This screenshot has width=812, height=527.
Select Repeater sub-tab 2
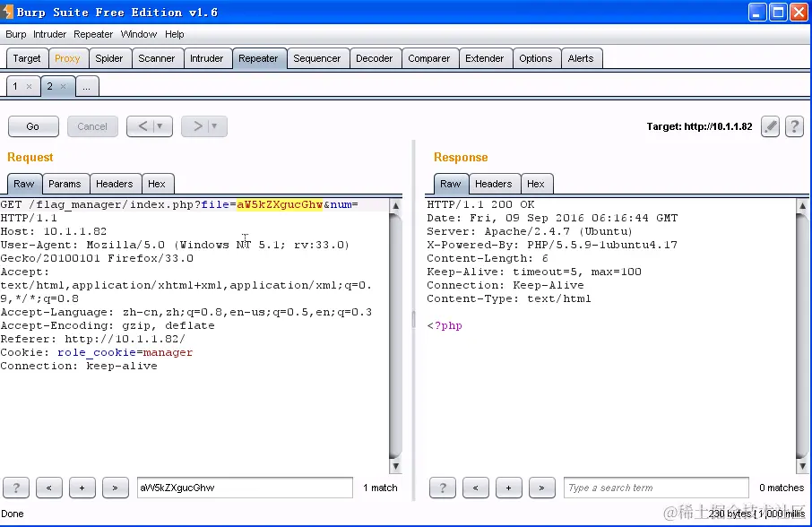[49, 86]
